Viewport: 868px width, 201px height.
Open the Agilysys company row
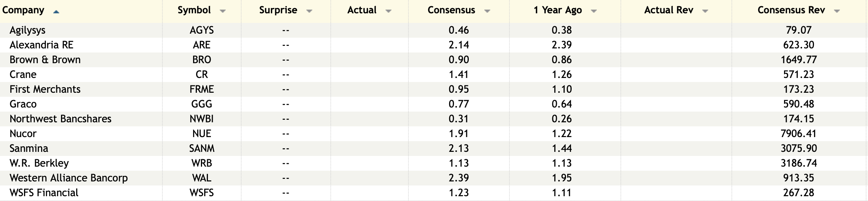[x=28, y=30]
